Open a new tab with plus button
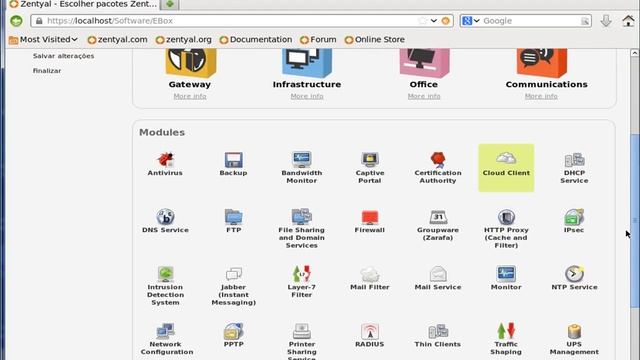640x360 pixels. point(170,4)
